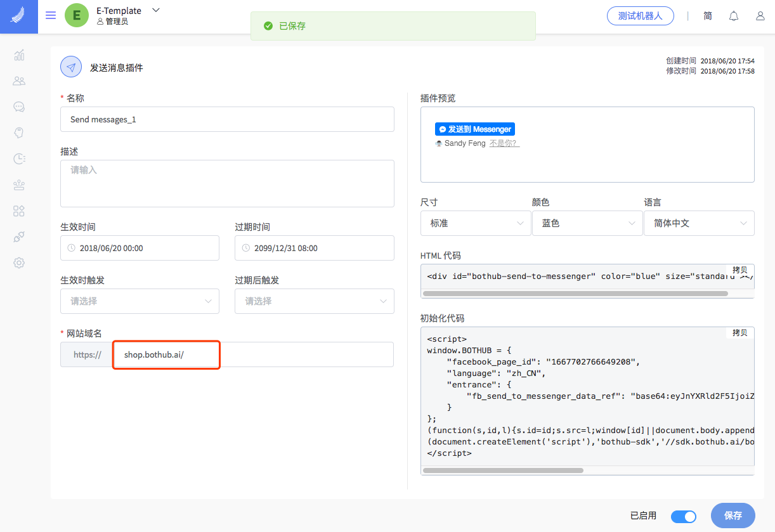Click the clock icon in 生效时间 field
Screen dimensions: 775x532
click(x=72, y=248)
